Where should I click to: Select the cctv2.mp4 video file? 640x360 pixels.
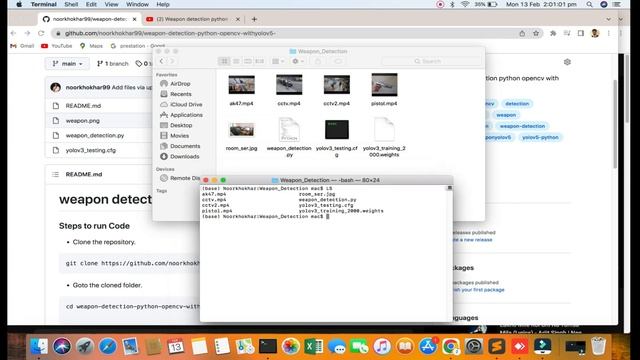point(337,85)
